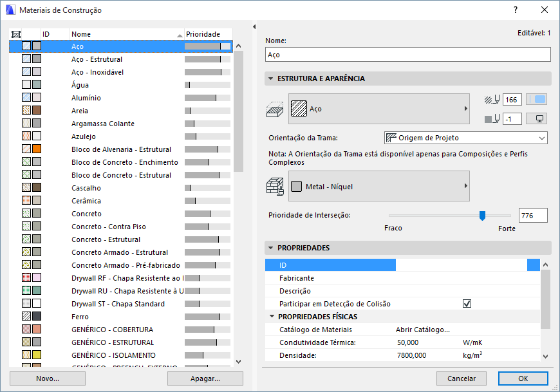Click the fill hatch icon of Ferro row

[26, 316]
